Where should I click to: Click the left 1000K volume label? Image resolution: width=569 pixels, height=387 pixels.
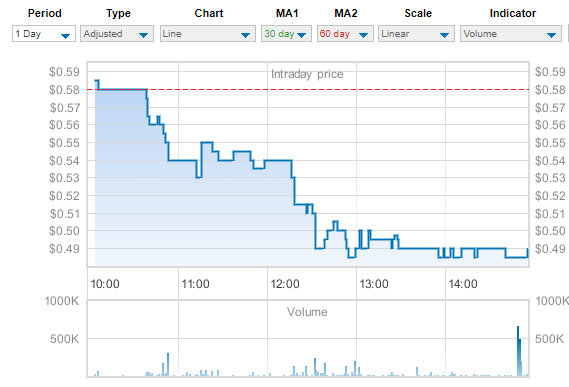[62, 301]
